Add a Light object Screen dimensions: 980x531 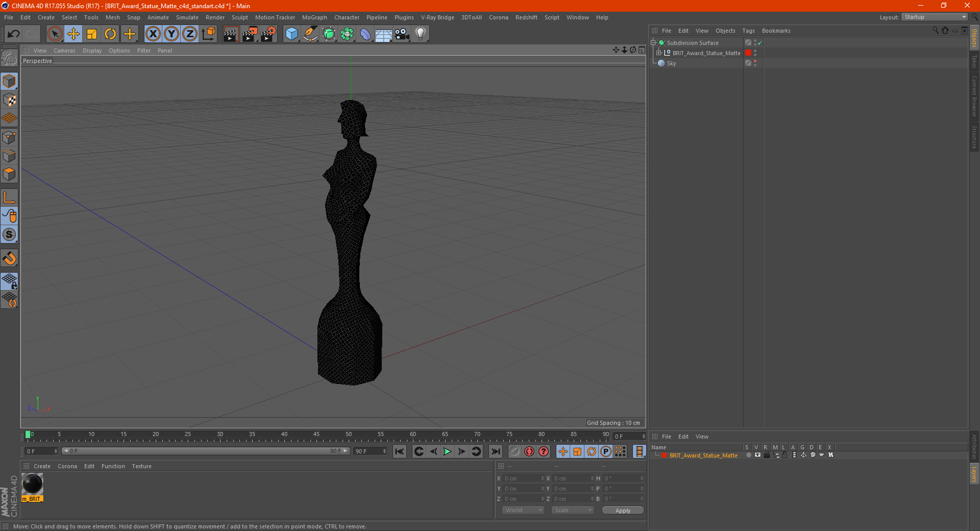(x=421, y=34)
